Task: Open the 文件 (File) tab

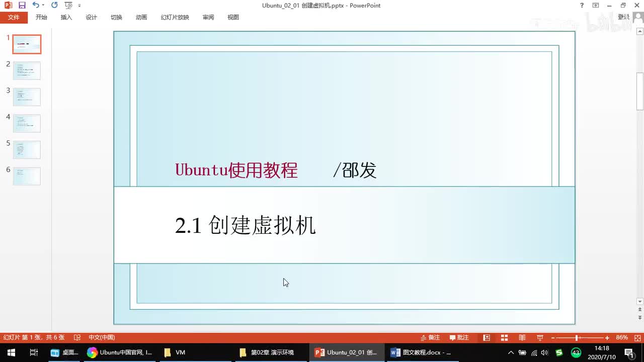Action: (x=14, y=17)
